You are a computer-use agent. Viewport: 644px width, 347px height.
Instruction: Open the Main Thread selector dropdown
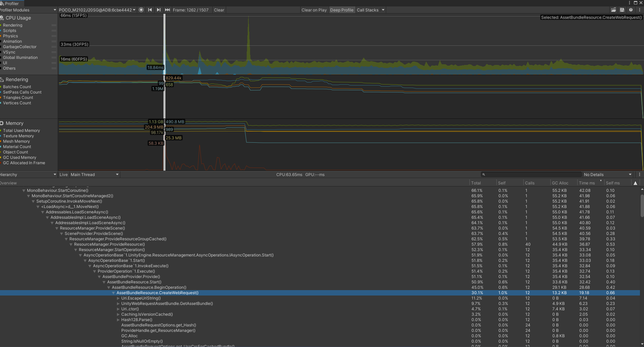coord(94,174)
